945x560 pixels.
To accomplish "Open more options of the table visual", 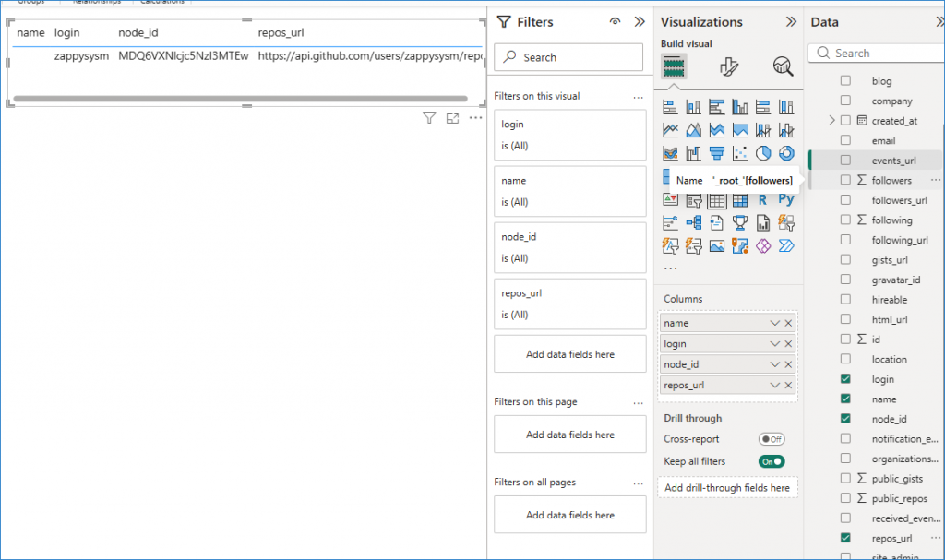I will (x=475, y=118).
